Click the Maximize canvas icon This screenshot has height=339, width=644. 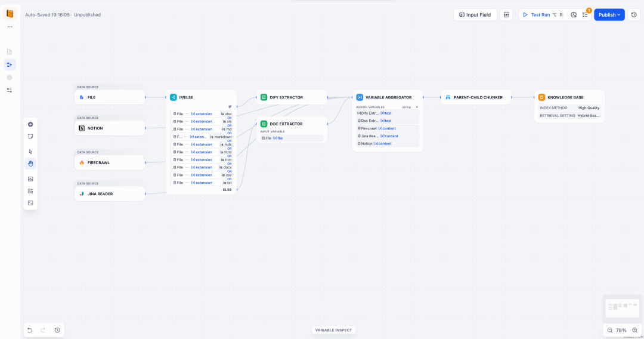(x=30, y=203)
